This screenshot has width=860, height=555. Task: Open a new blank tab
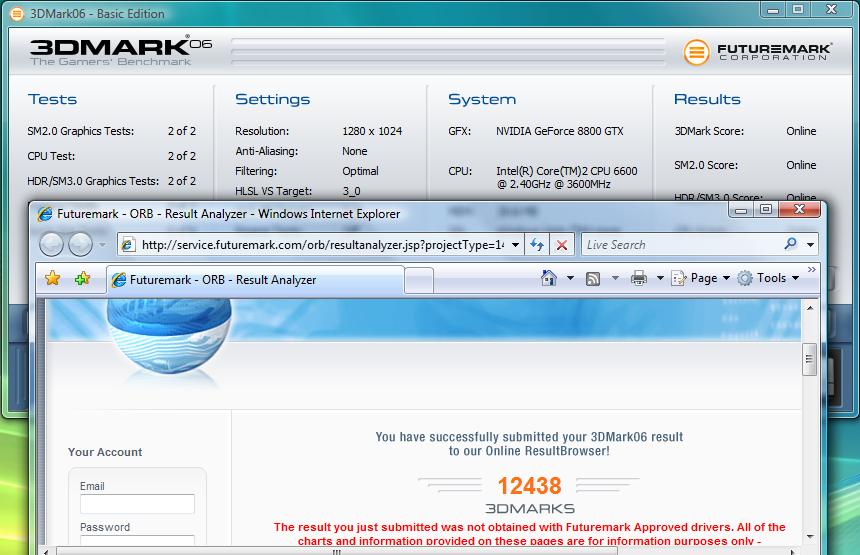[420, 280]
